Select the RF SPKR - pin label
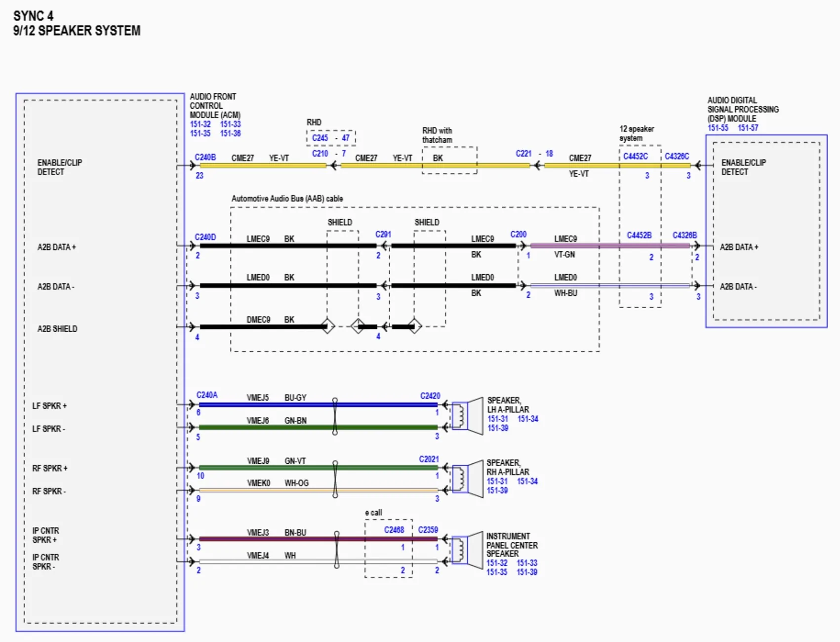Viewport: 840px width, 642px height. pos(49,491)
